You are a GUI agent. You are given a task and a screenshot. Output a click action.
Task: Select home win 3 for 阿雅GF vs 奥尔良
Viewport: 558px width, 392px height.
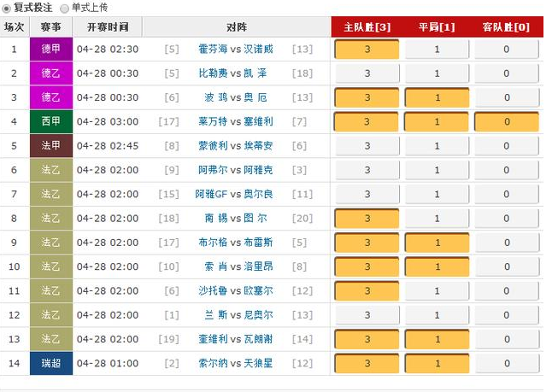367,194
